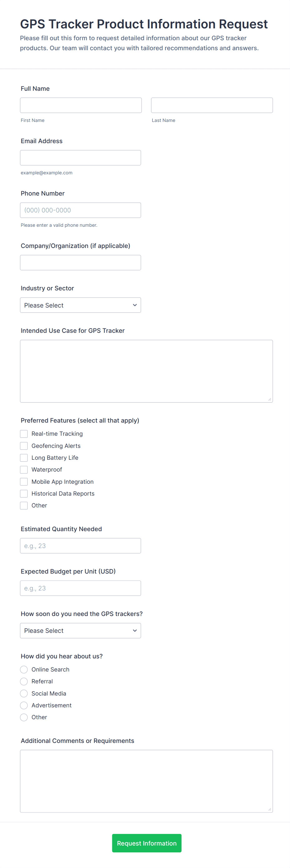This screenshot has height=868, width=290.
Task: Click the Phone Number input
Action: 80,210
